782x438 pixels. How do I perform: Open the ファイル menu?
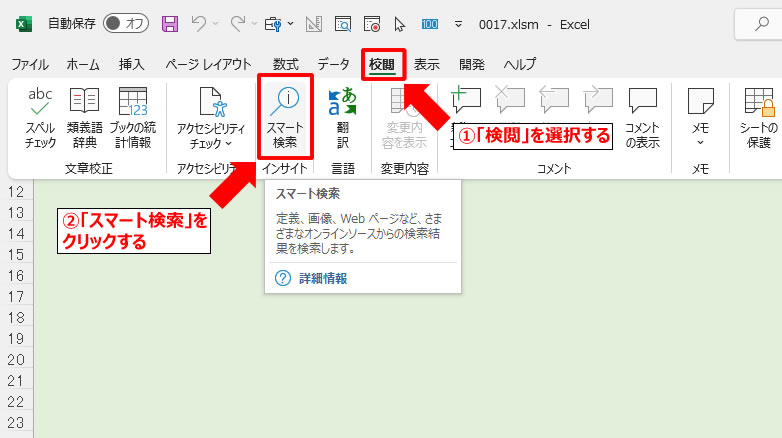coord(30,64)
